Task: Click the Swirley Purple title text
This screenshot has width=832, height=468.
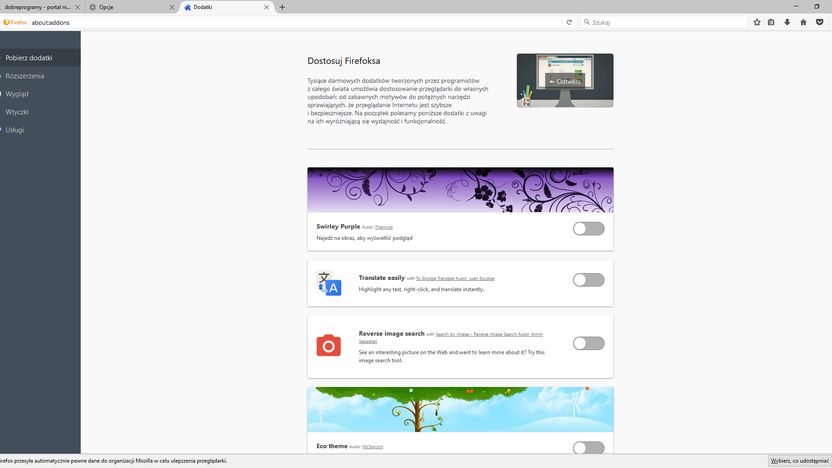Action: tap(338, 227)
